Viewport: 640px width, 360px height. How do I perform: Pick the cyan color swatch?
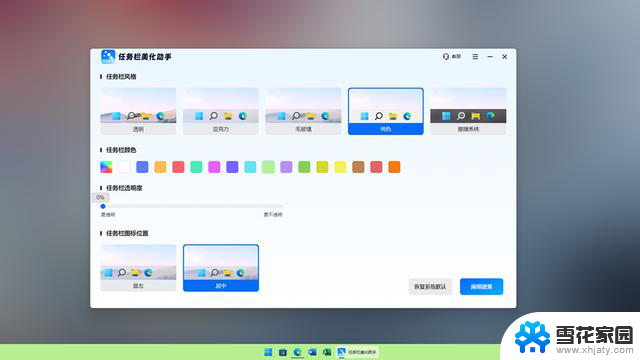coord(250,167)
